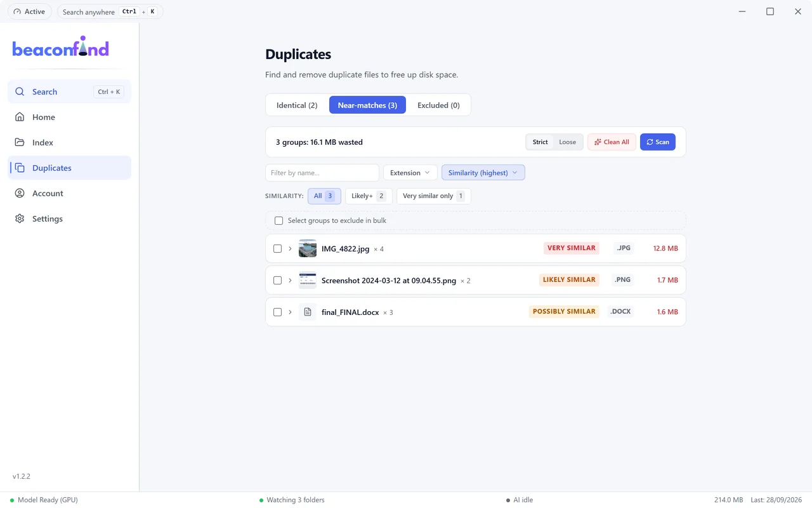
Task: Click the 12.8 MB size value
Action: [665, 248]
